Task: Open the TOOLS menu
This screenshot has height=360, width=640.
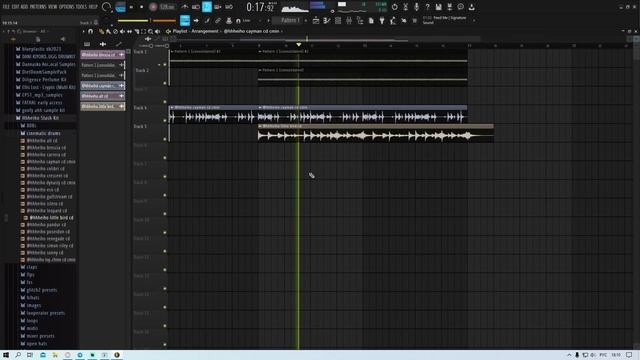Action: 82,7
